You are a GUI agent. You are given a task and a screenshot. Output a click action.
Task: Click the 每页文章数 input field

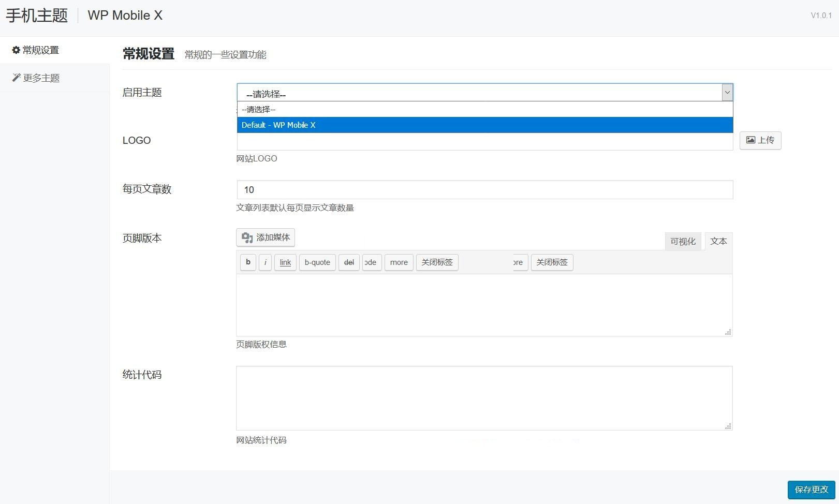click(484, 189)
